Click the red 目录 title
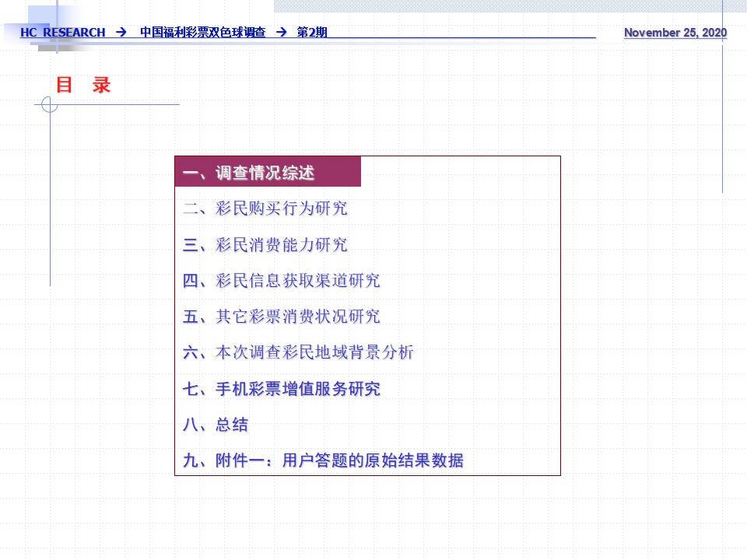 [83, 85]
